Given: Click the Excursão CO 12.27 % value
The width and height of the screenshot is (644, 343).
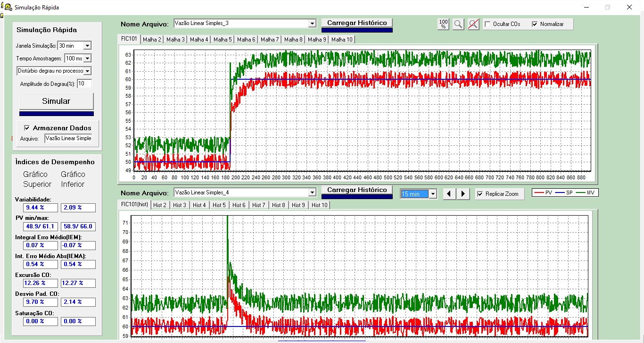Looking at the screenshot, I should point(78,283).
